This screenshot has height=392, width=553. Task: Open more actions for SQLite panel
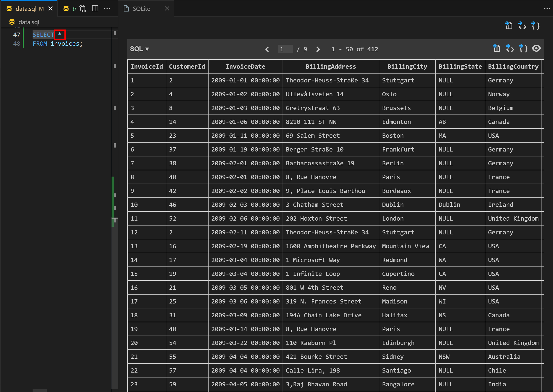(x=547, y=9)
